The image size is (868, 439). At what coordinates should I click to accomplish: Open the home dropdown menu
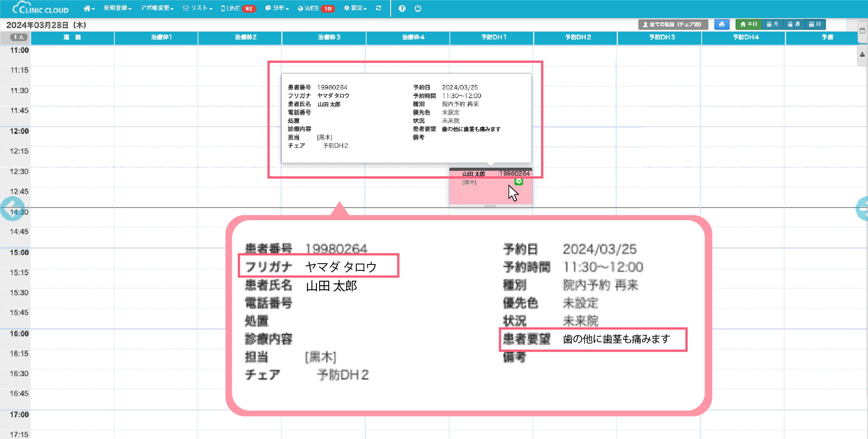point(89,9)
